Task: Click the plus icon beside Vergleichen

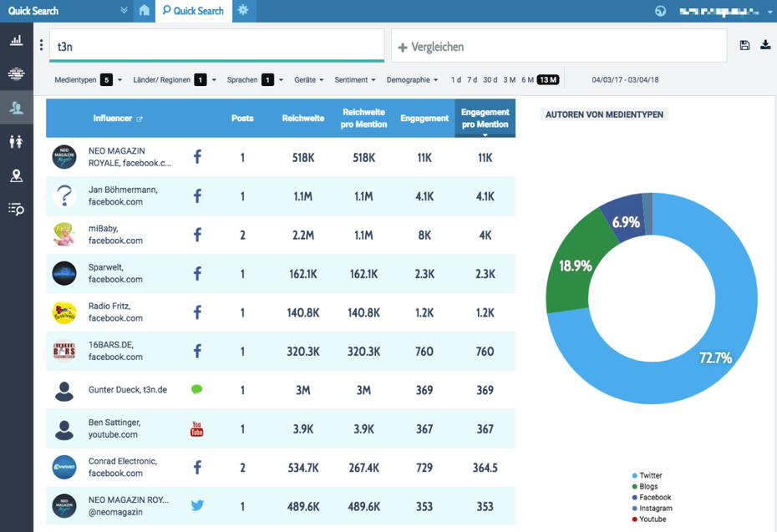Action: [403, 48]
